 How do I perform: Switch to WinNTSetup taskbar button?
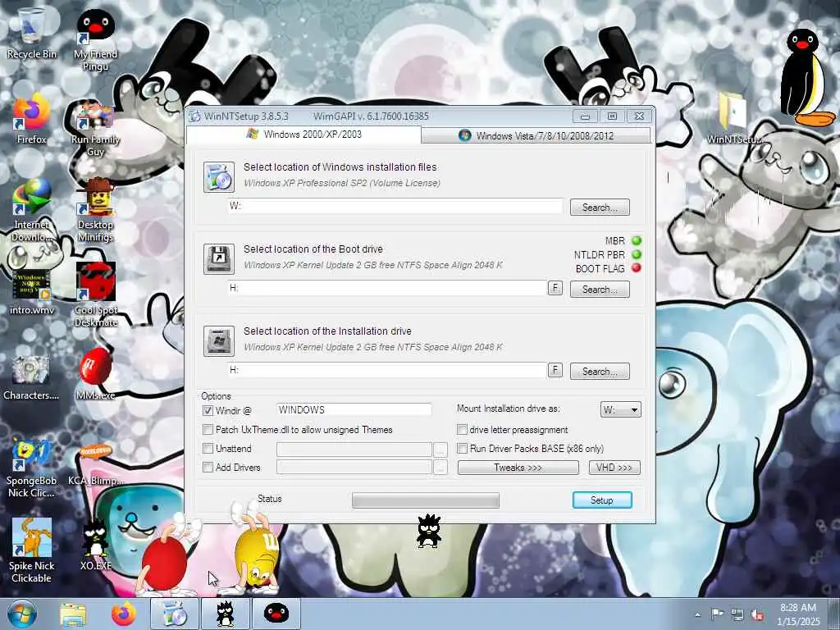174,614
